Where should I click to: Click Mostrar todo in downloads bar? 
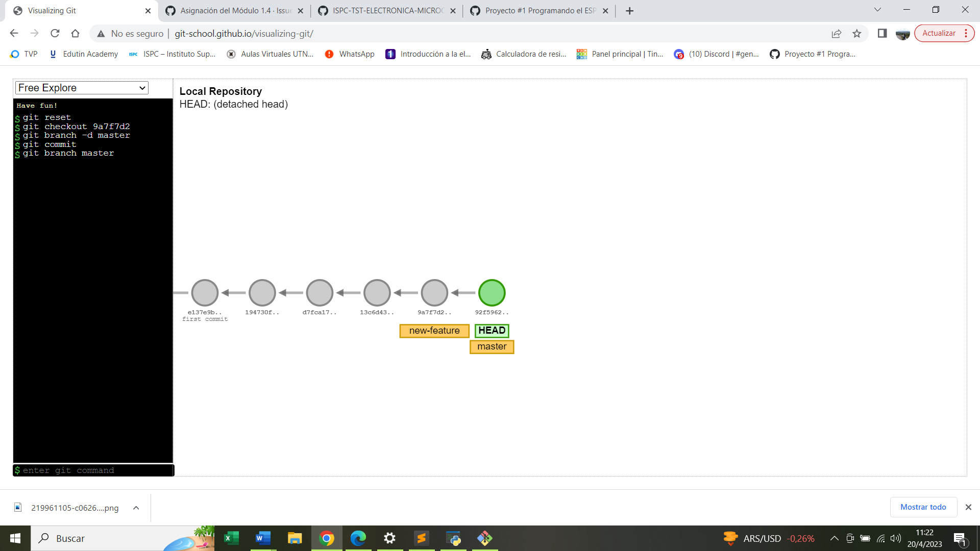(923, 507)
